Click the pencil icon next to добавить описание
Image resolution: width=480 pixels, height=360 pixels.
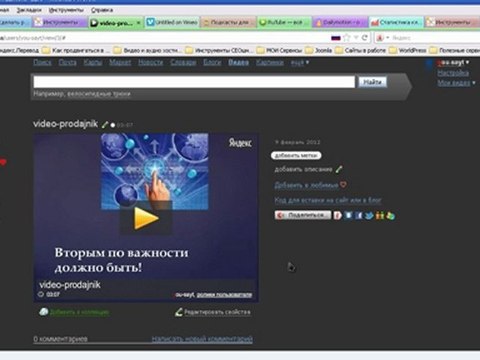click(339, 169)
